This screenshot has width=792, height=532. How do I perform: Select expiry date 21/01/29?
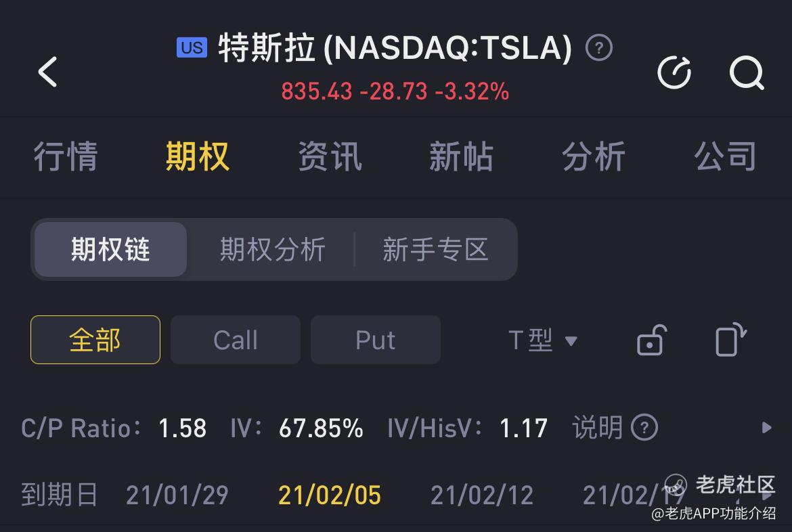click(177, 495)
